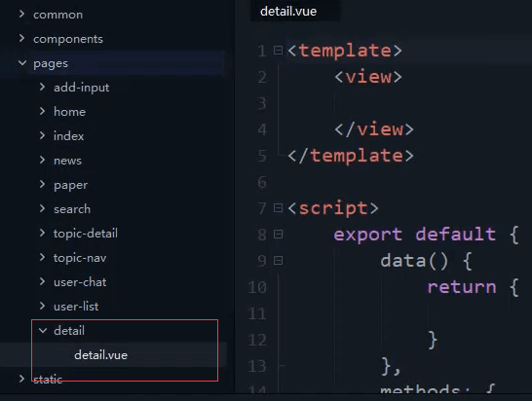The width and height of the screenshot is (532, 401).
Task: Select the components folder label
Action: click(68, 39)
